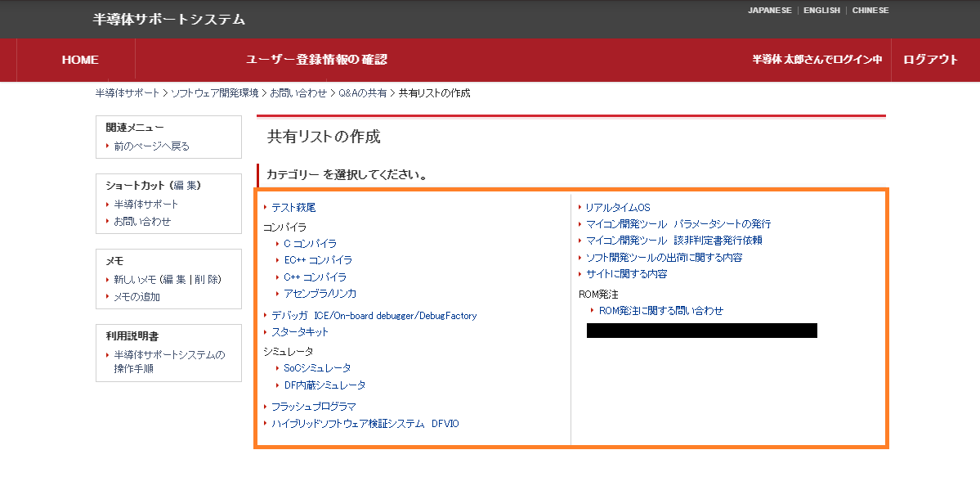The image size is (980, 477).
Task: Open お問い合わせ shortcut in sidebar
Action: point(142,221)
